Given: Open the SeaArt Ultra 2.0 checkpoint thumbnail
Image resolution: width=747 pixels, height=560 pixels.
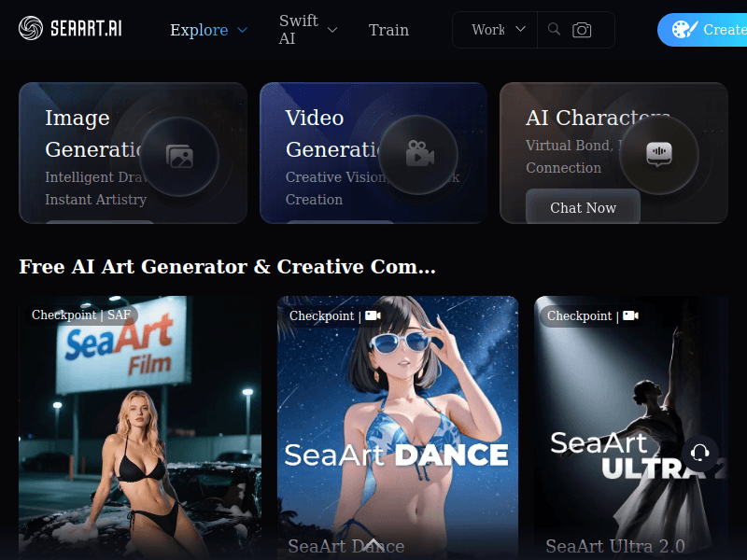Looking at the screenshot, I should [x=631, y=427].
